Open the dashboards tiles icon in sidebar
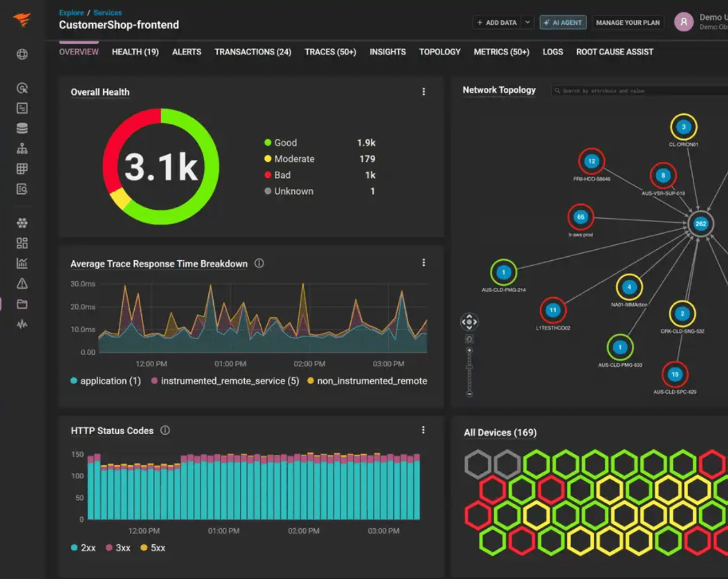Image resolution: width=728 pixels, height=579 pixels. click(x=22, y=243)
